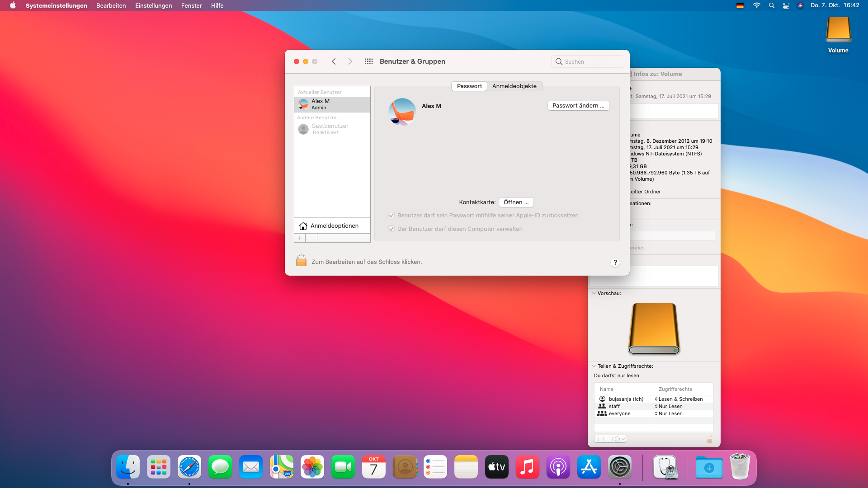Click the plus button under user list
868x488 pixels.
click(299, 238)
